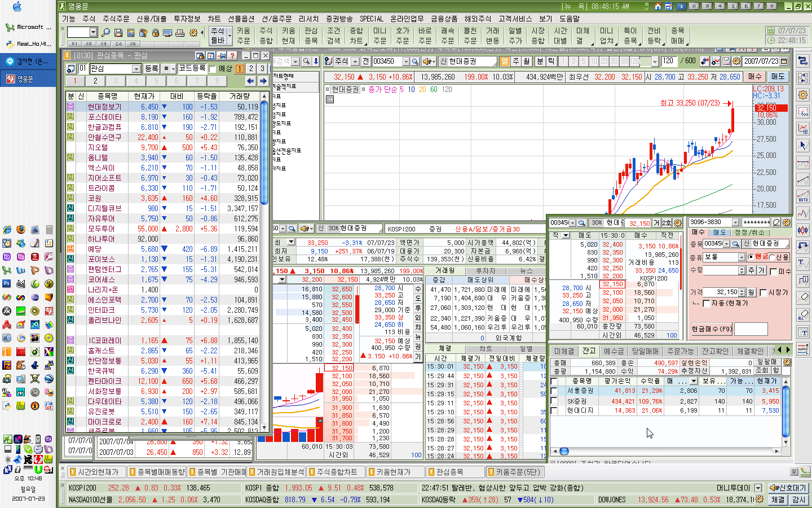The image size is (812, 508).
Task: Switch to the 매도 order tab
Action: point(720,233)
